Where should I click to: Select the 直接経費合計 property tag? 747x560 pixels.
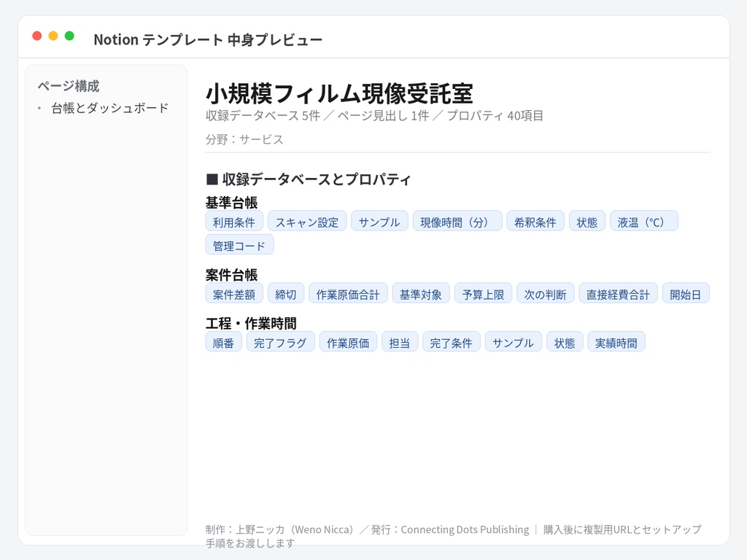pos(619,293)
